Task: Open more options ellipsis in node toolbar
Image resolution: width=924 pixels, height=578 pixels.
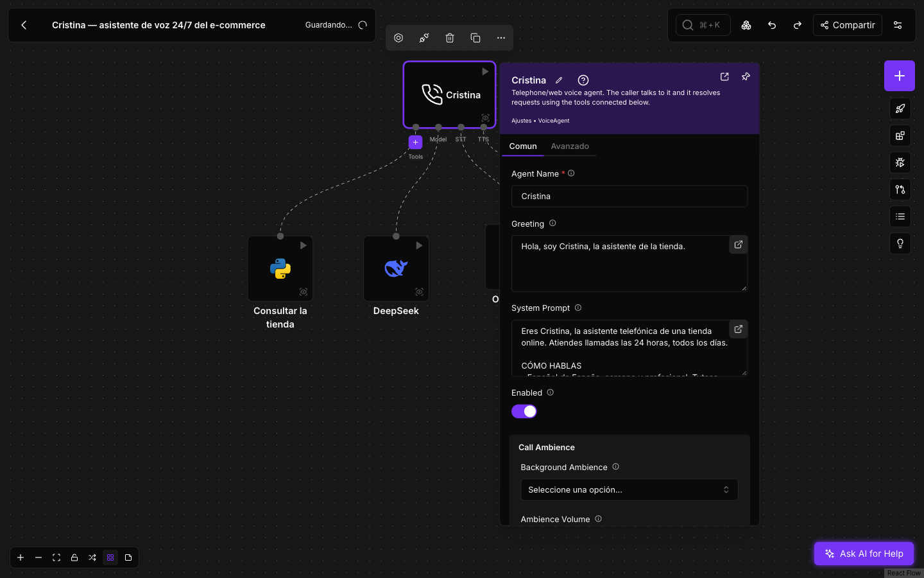Action: pyautogui.click(x=501, y=38)
